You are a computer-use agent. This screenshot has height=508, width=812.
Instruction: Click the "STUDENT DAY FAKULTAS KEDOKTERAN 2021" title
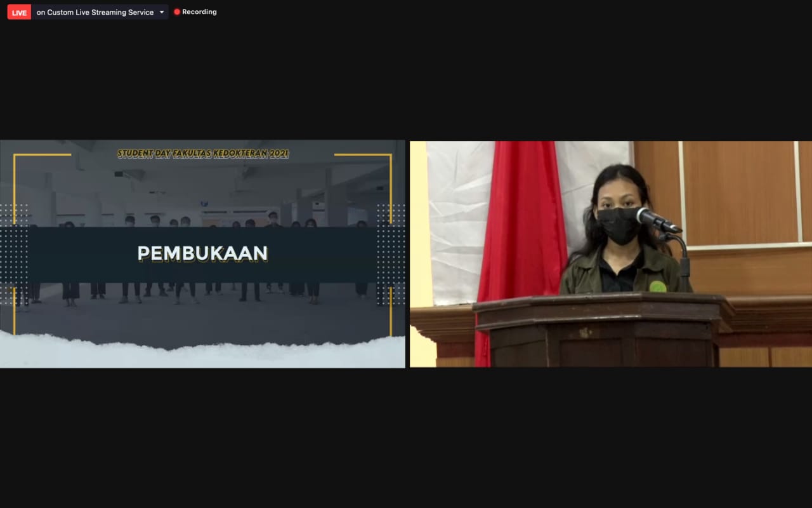(x=203, y=154)
